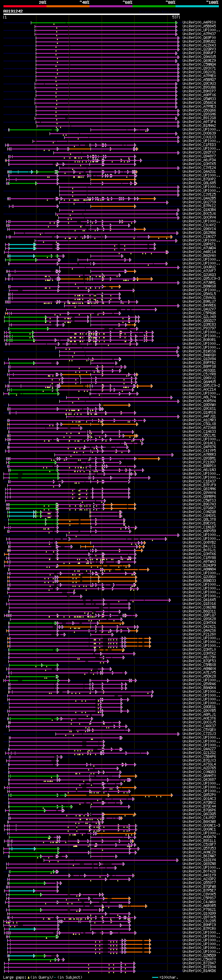This screenshot has height=980, width=222.
Task: Select the hit UniRef100_Q3HTK5
Action: pyautogui.click(x=199, y=164)
